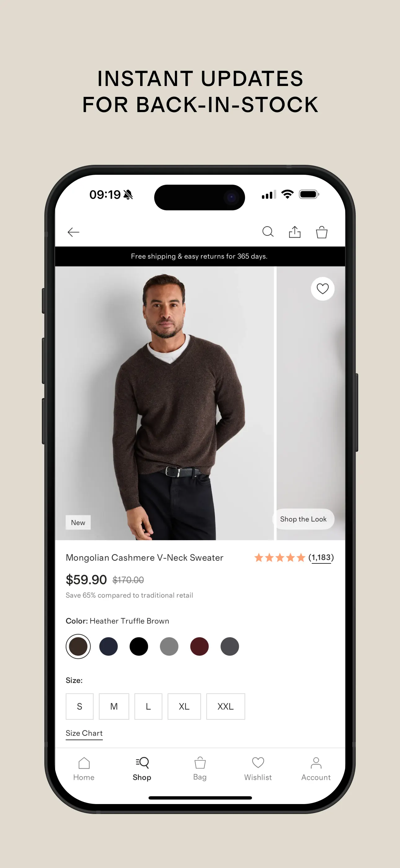The image size is (400, 868).
Task: Add sweater to wishlist with heart icon
Action: (x=322, y=289)
